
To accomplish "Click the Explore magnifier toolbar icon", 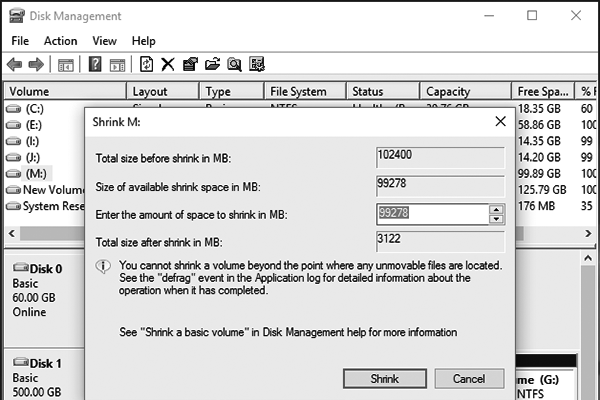I will tap(234, 65).
